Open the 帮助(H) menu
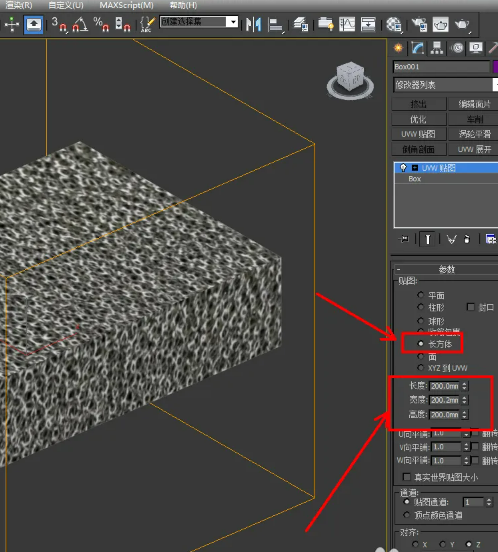 click(x=183, y=5)
